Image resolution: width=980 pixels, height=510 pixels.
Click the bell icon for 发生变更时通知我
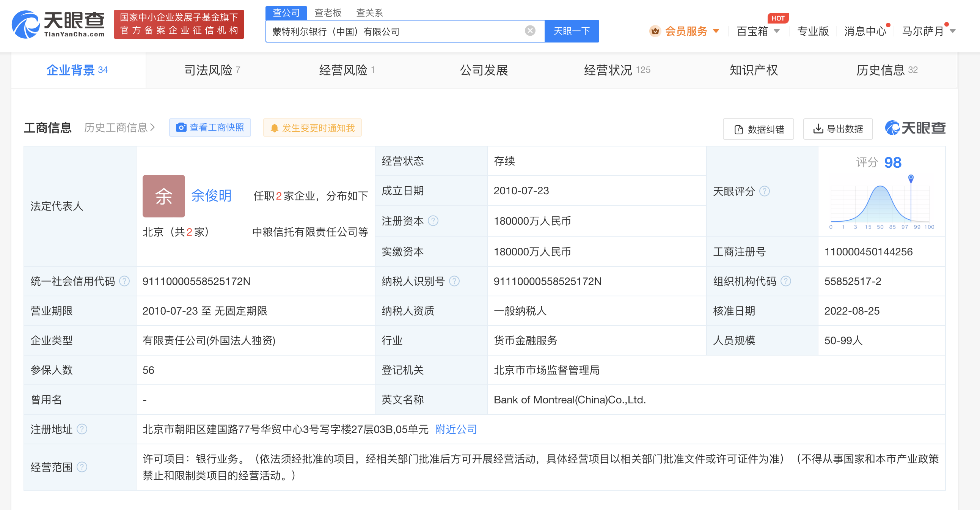click(275, 128)
